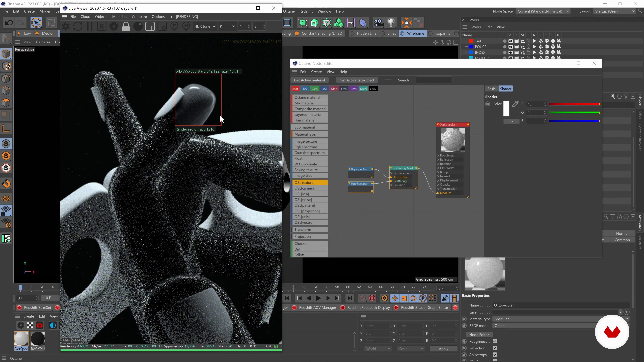Screen dimensions: 644x362
Task: Click the texture mode checkered cube icon
Action: (x=6, y=66)
